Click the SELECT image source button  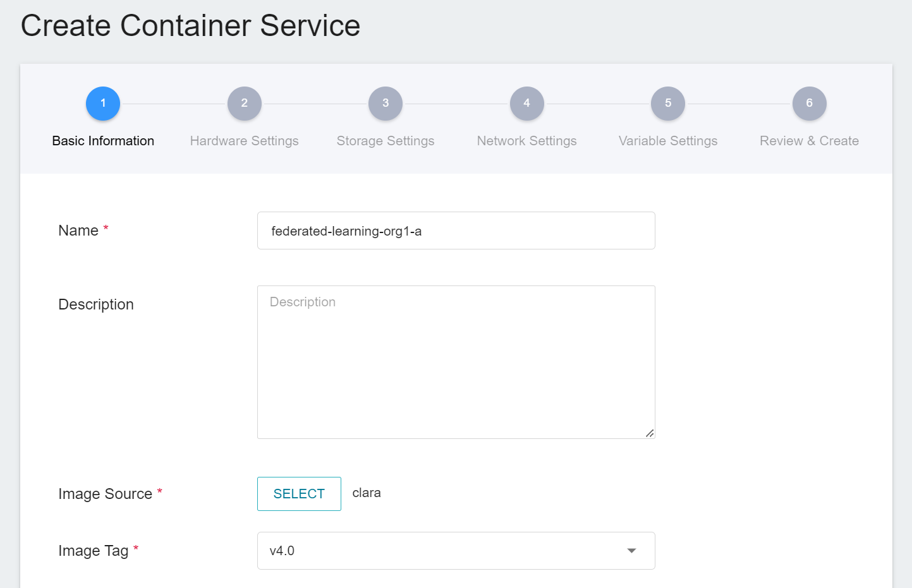(299, 494)
